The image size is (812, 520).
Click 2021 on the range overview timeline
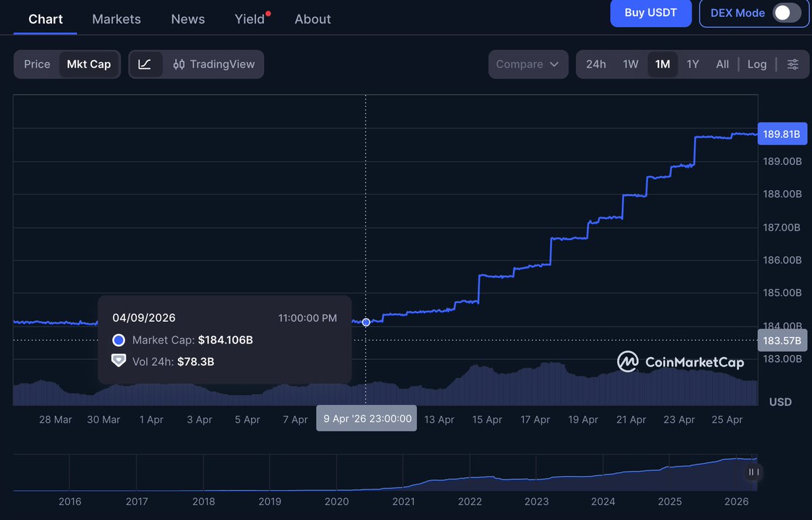click(x=403, y=502)
